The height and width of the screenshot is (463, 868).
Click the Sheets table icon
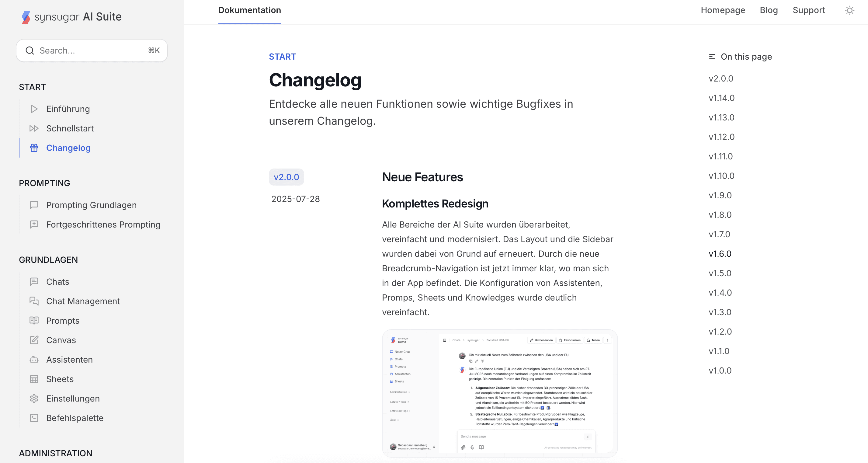click(34, 379)
